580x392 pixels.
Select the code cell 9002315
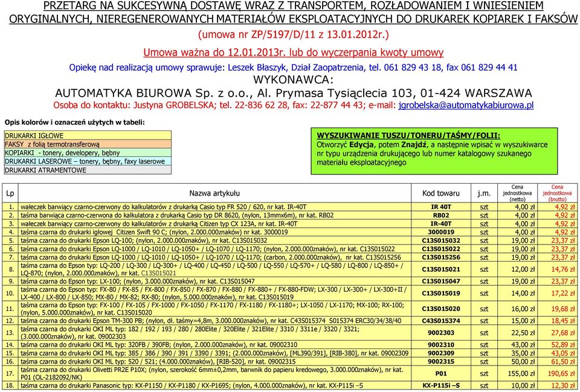click(441, 362)
